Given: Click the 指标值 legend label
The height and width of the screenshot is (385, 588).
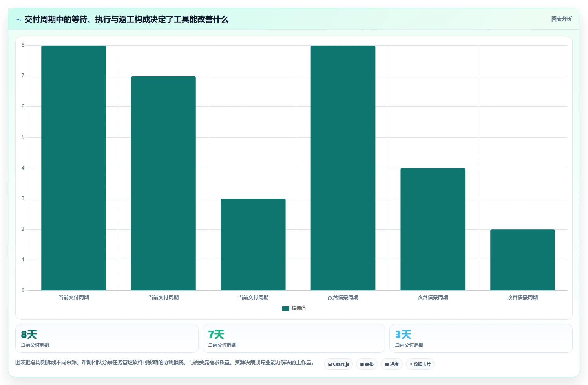Looking at the screenshot, I should pyautogui.click(x=299, y=308).
